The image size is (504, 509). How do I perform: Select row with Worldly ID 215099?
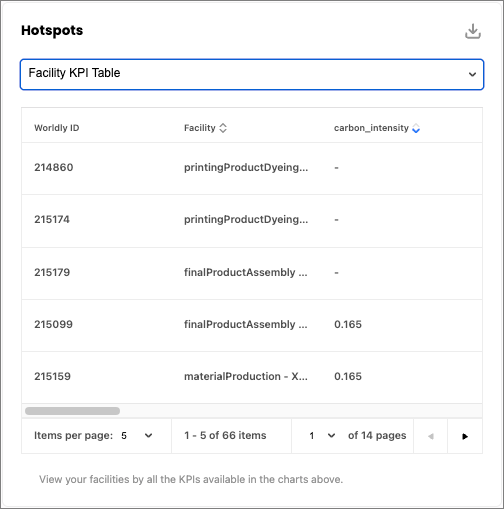pyautogui.click(x=252, y=325)
